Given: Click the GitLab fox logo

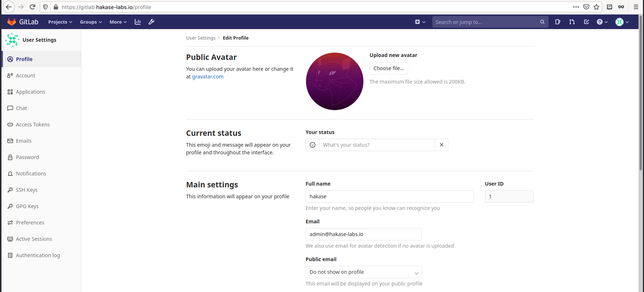Looking at the screenshot, I should coord(12,22).
